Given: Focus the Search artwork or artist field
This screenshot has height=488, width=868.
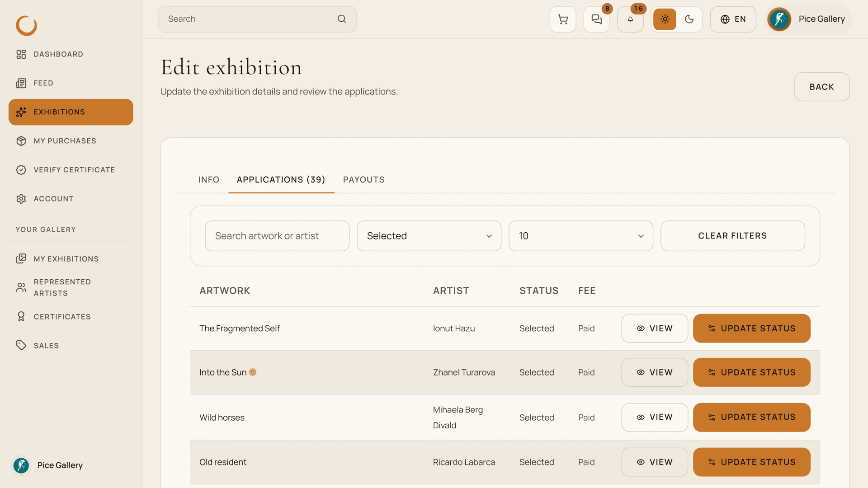Looking at the screenshot, I should coord(277,236).
